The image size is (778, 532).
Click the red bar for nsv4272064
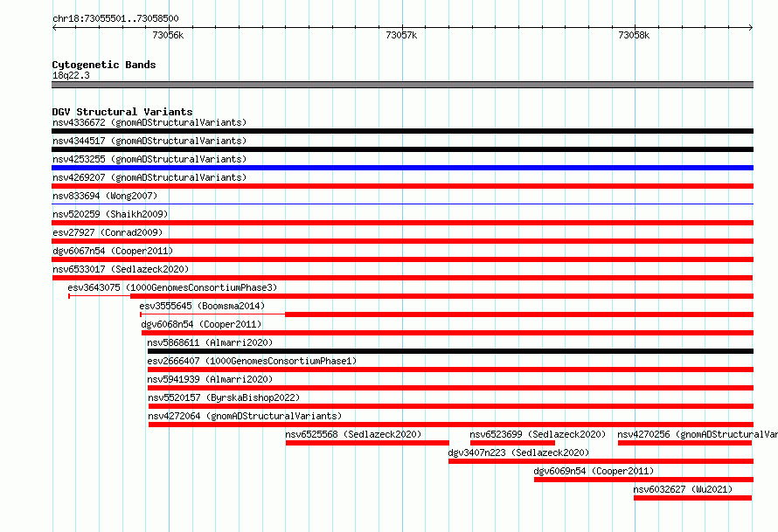(x=451, y=425)
